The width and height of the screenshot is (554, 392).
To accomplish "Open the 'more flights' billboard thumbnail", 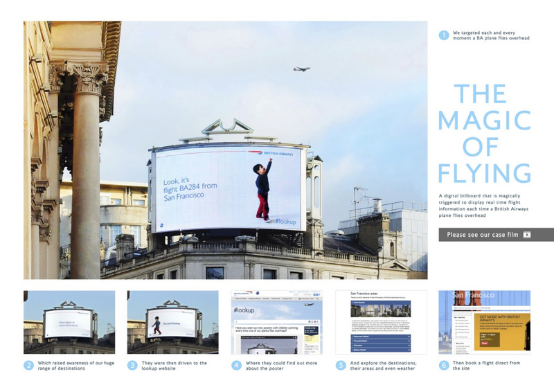I will pyautogui.click(x=69, y=322).
